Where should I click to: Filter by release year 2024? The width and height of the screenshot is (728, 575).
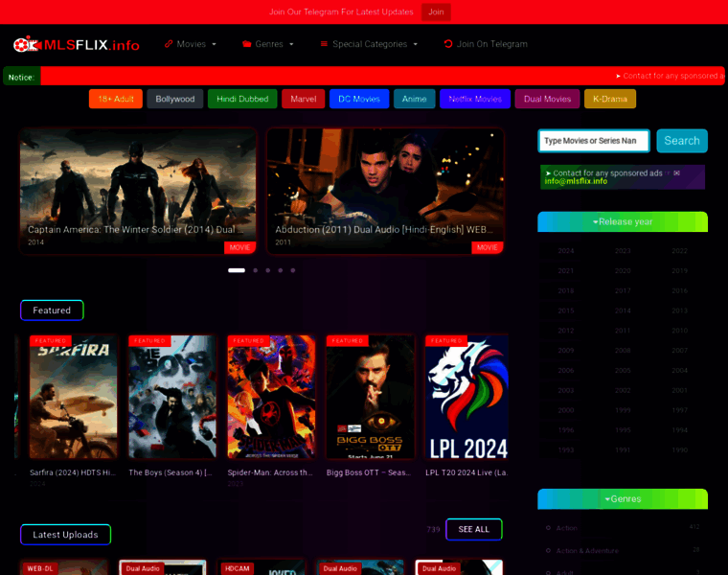point(566,251)
